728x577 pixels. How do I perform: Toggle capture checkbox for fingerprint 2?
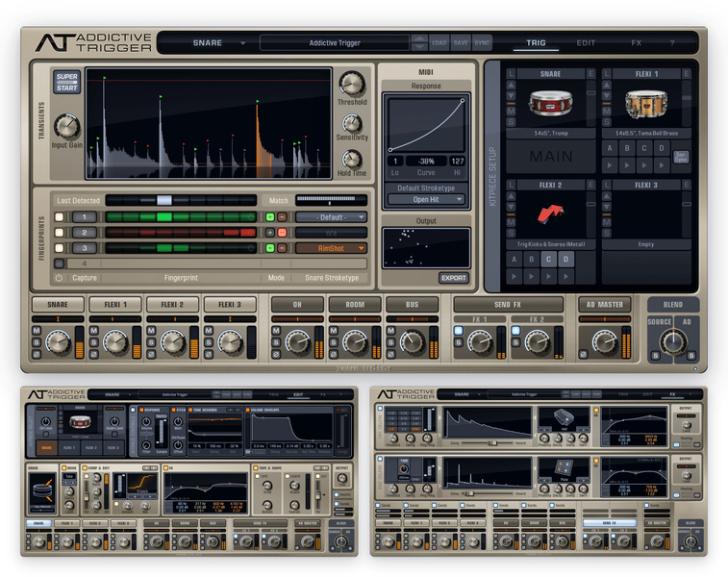coord(60,233)
